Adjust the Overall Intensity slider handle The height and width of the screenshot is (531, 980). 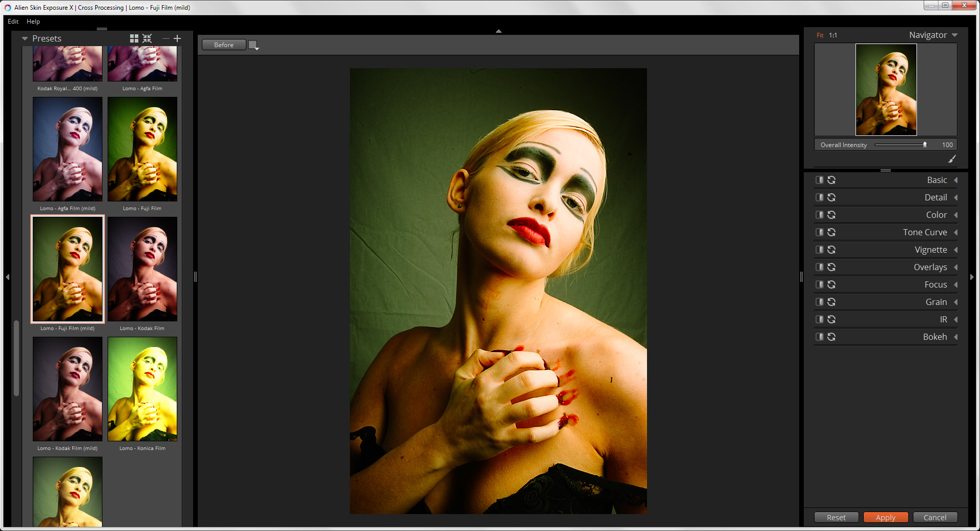pyautogui.click(x=925, y=145)
